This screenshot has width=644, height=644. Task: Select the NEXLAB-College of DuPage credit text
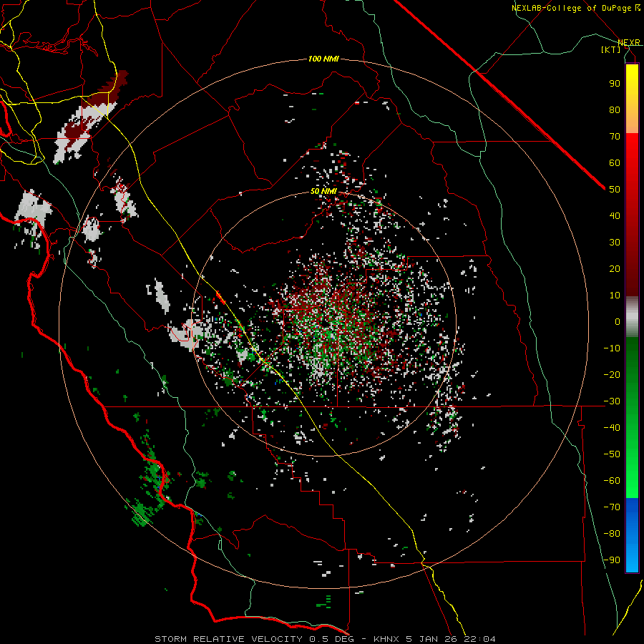click(x=575, y=8)
